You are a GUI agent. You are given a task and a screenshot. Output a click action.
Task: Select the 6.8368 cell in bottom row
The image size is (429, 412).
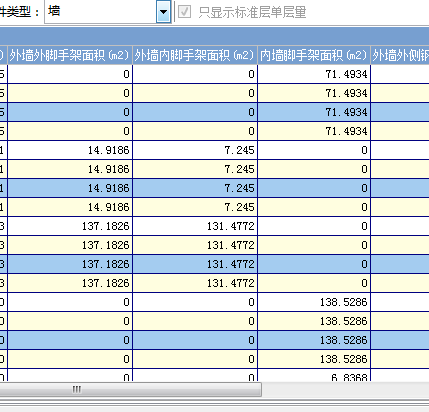314,376
